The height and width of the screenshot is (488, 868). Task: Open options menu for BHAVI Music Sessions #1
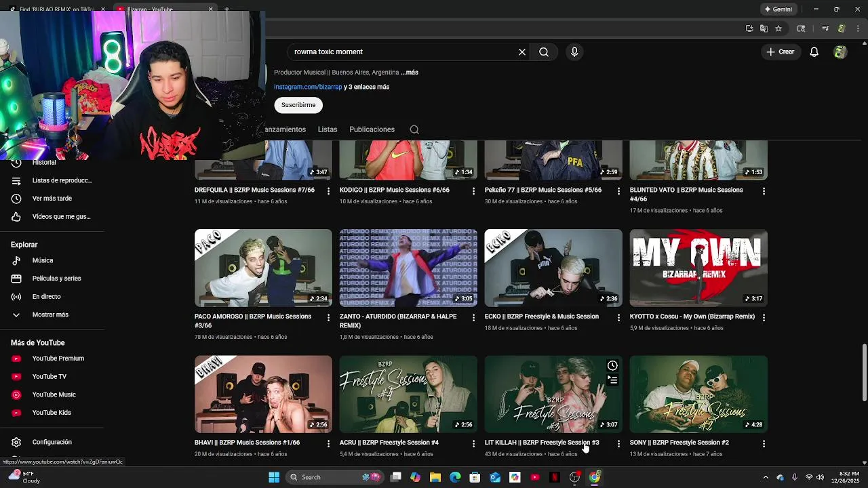tap(329, 443)
